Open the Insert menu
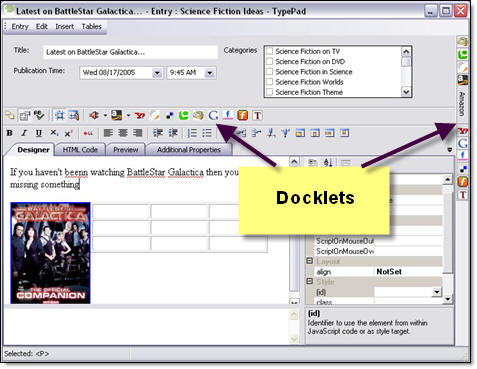The height and width of the screenshot is (369, 477). point(64,26)
